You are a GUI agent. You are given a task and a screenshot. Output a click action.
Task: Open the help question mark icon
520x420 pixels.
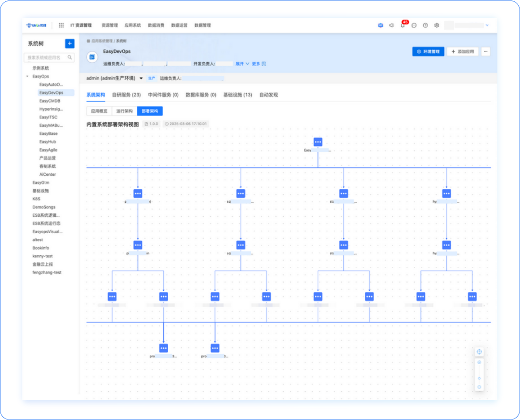point(425,25)
